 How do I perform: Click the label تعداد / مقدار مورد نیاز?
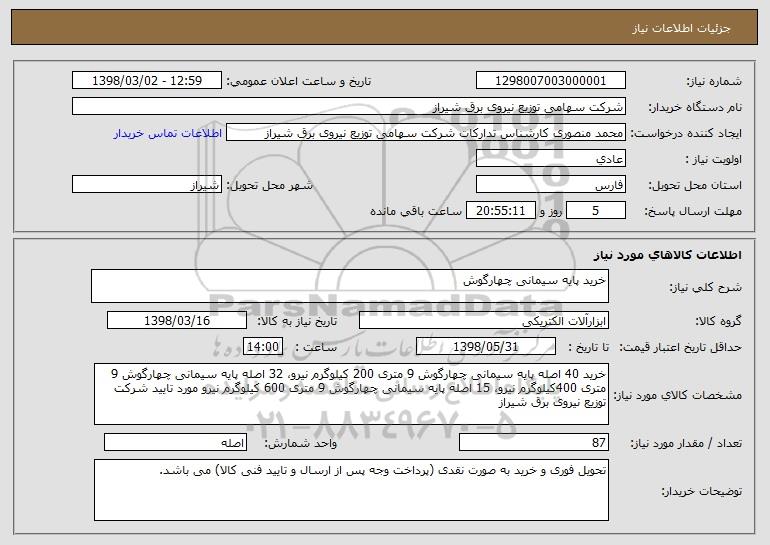click(686, 443)
